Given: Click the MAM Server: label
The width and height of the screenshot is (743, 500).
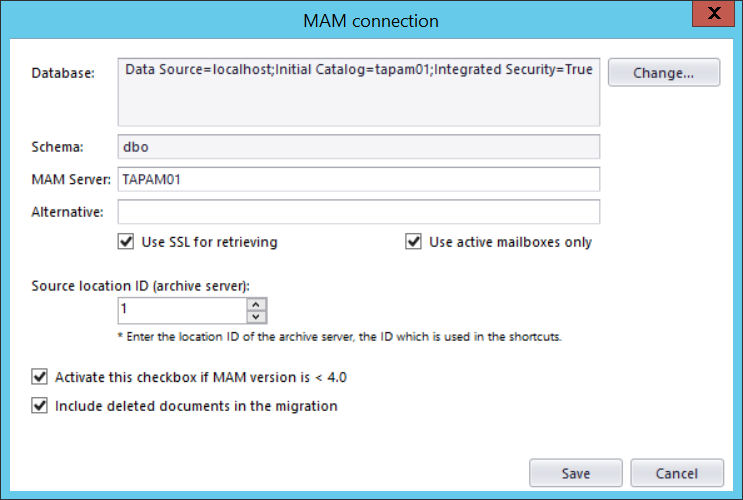Looking at the screenshot, I should [73, 179].
